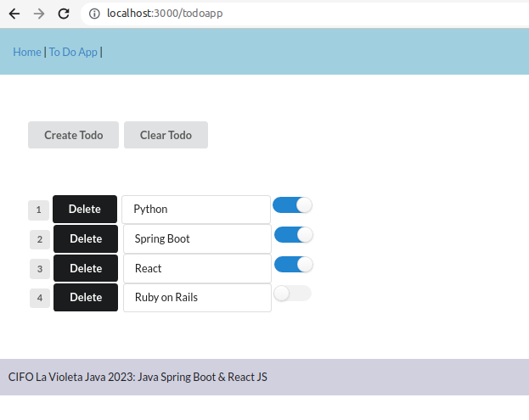529x420 pixels.
Task: Delete the Python todo item
Action: pos(85,209)
